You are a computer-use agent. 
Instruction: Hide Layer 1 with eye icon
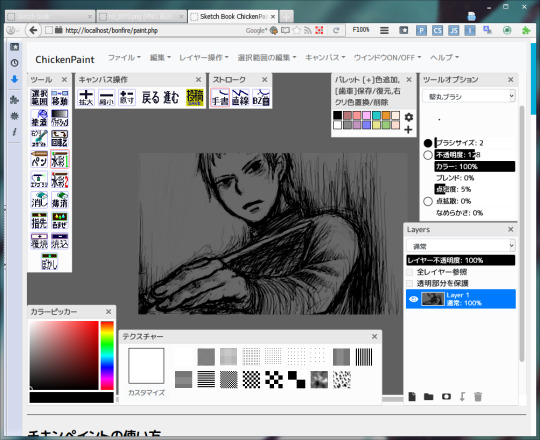[414, 299]
